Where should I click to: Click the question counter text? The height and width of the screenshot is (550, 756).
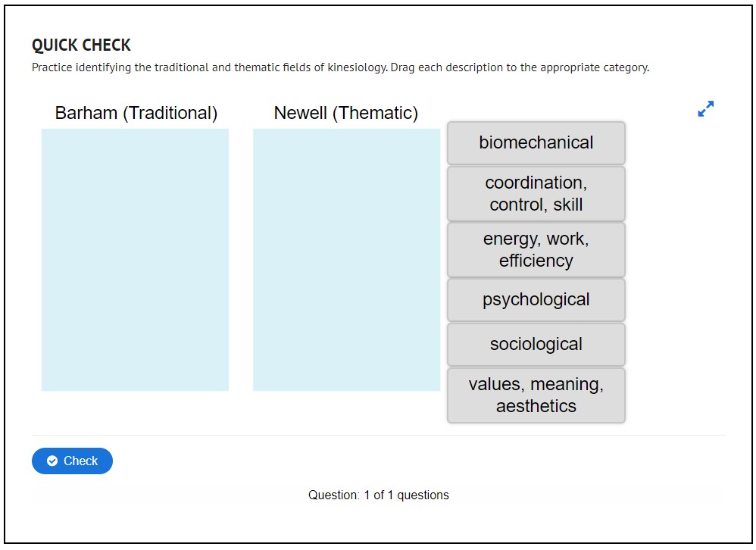[379, 495]
